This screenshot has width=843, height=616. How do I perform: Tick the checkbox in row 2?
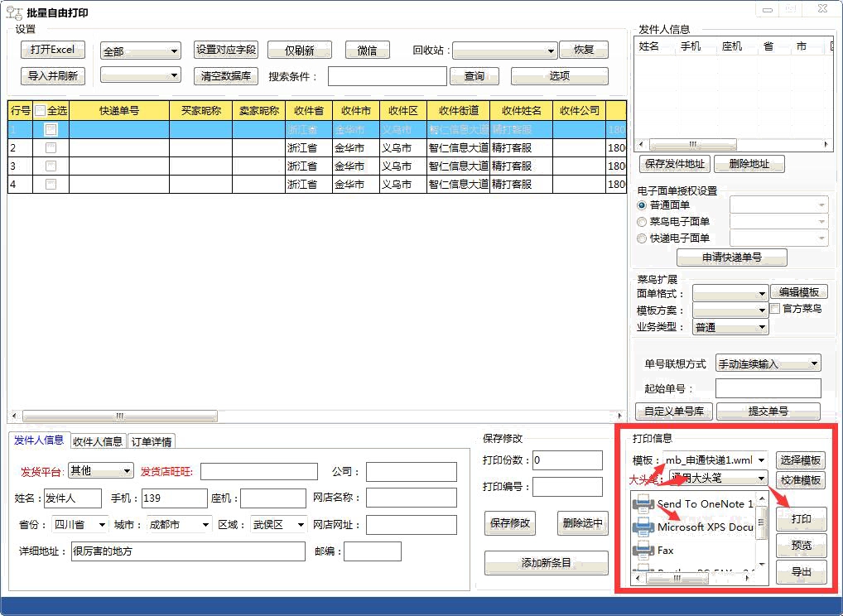pos(51,147)
